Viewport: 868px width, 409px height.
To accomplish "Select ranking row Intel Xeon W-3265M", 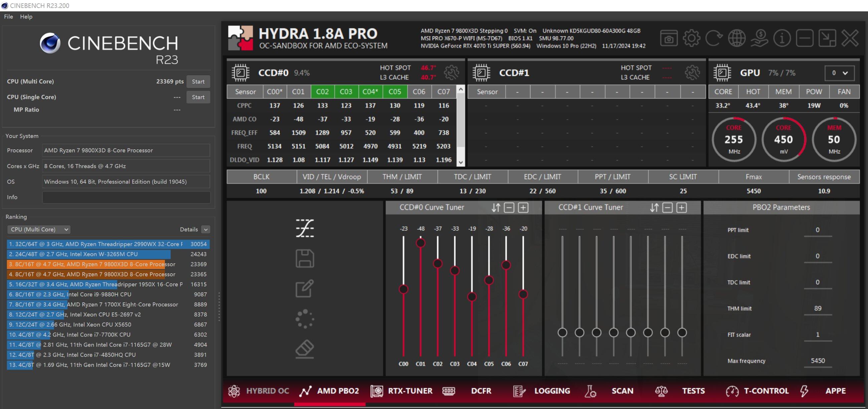I will pos(108,254).
